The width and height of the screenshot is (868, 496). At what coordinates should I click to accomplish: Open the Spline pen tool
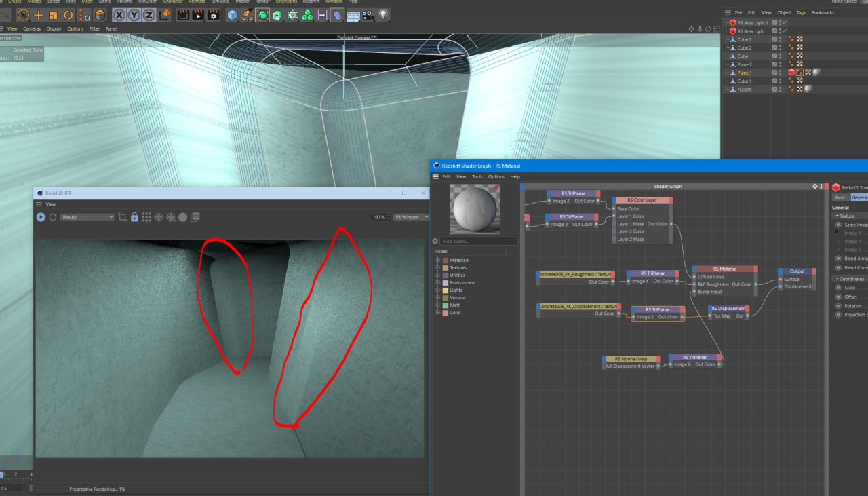tap(248, 15)
